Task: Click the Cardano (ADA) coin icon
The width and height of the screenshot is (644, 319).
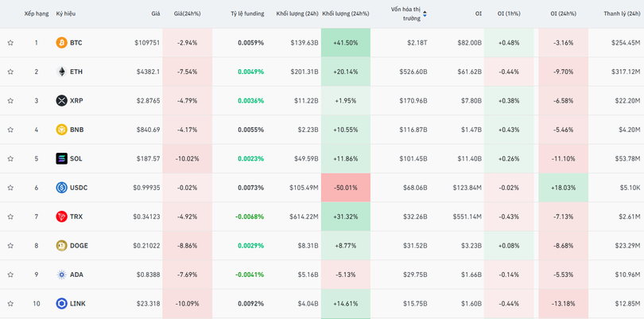Action: [x=61, y=274]
